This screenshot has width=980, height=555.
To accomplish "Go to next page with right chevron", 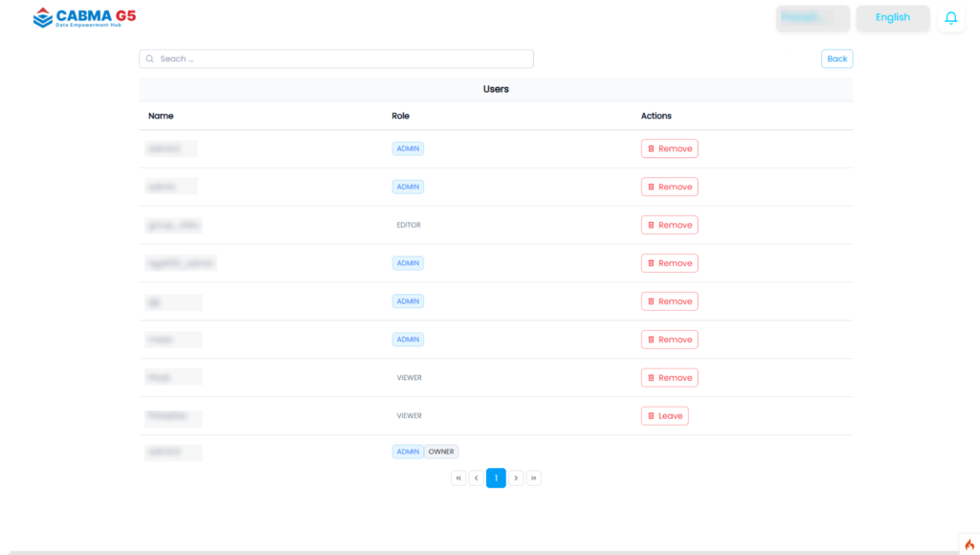I will click(x=516, y=478).
